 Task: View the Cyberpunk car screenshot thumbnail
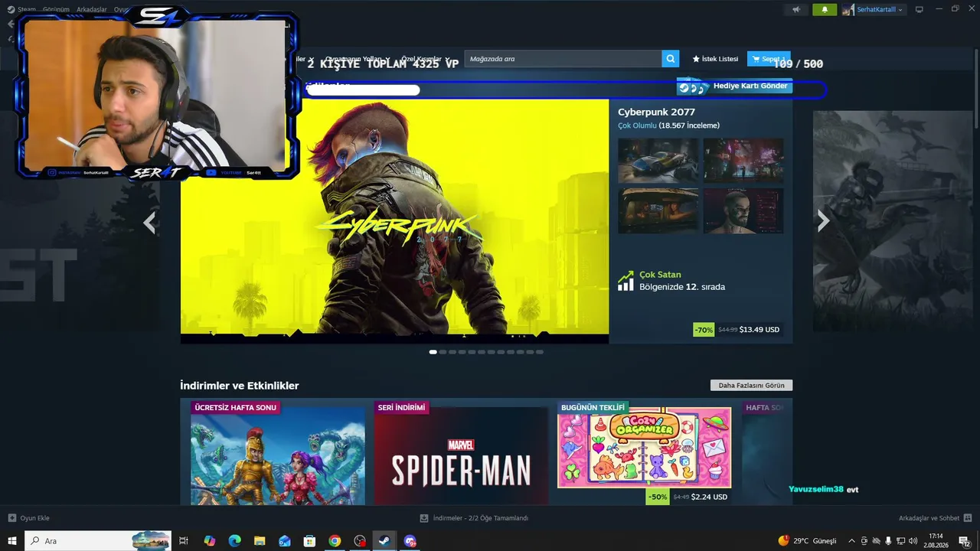click(658, 160)
